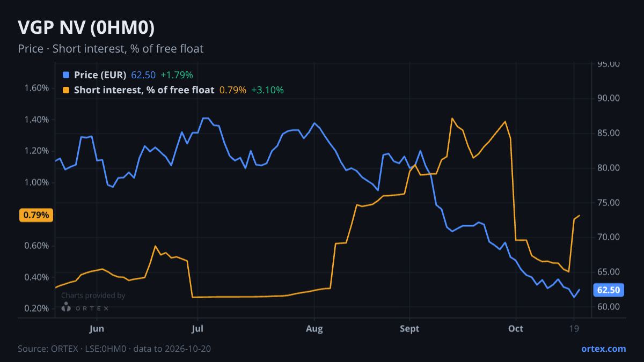
Task: Click the 1.20% left axis label
Action: [36, 151]
